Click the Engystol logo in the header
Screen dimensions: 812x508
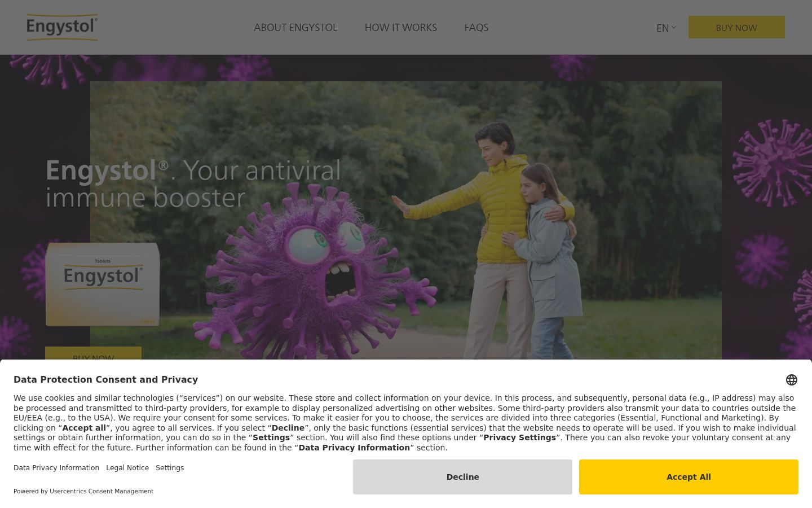click(x=62, y=27)
